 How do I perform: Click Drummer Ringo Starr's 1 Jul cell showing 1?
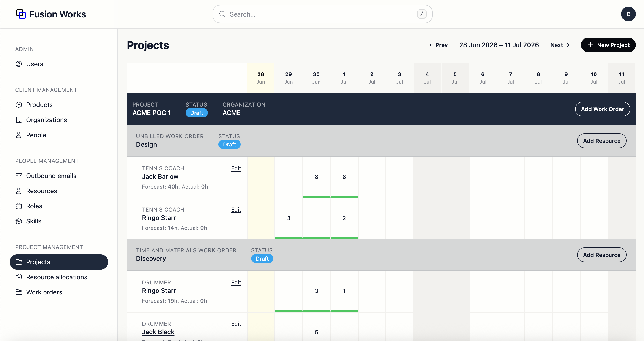tap(344, 291)
